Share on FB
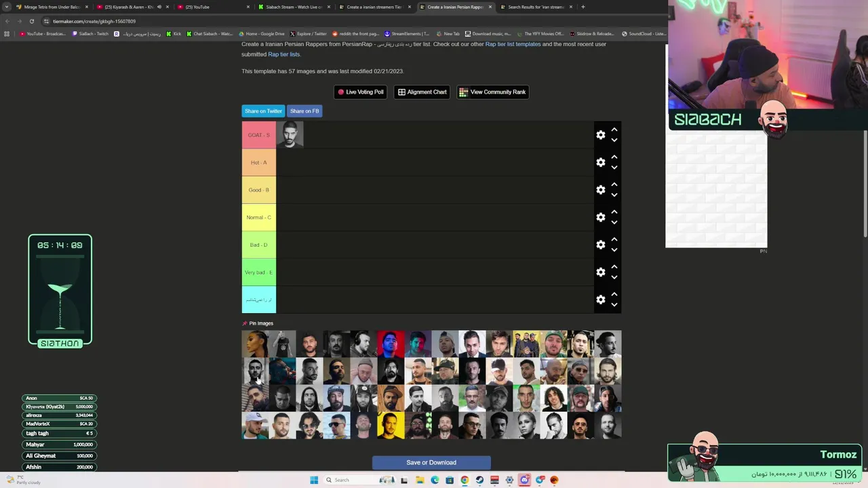868x488 pixels. [x=304, y=111]
